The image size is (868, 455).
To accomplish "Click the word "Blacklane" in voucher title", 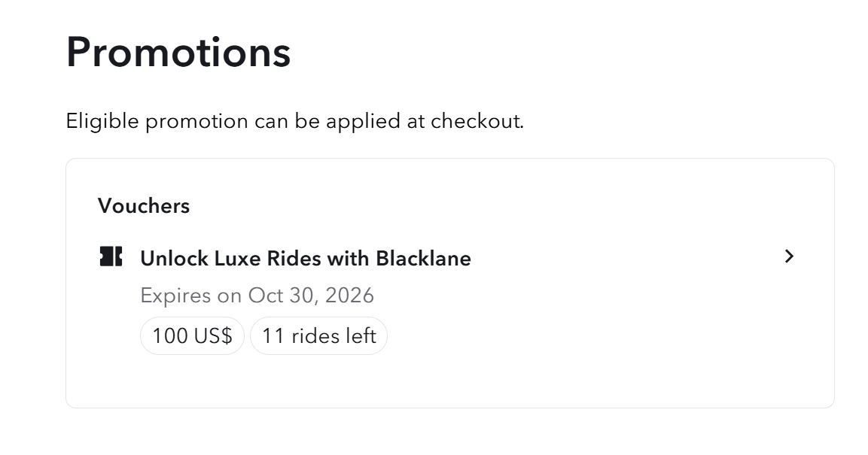I will pyautogui.click(x=423, y=259).
